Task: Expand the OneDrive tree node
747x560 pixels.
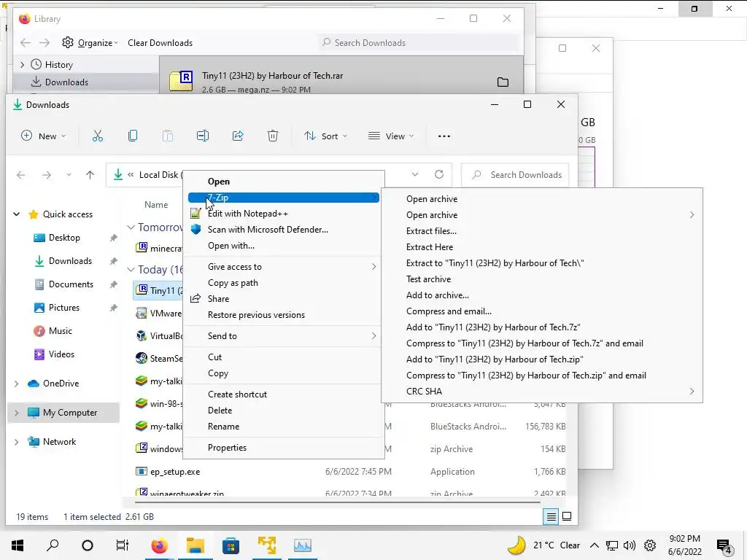Action: point(16,384)
